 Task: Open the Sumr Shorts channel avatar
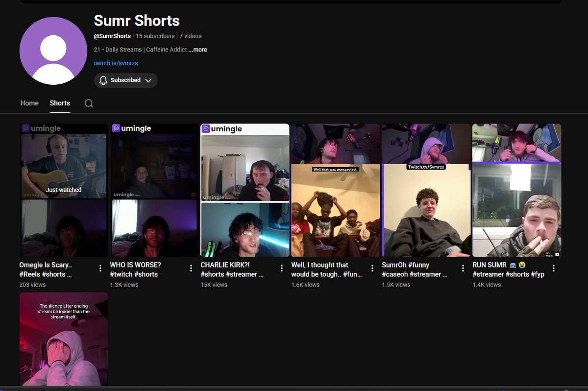[x=53, y=50]
